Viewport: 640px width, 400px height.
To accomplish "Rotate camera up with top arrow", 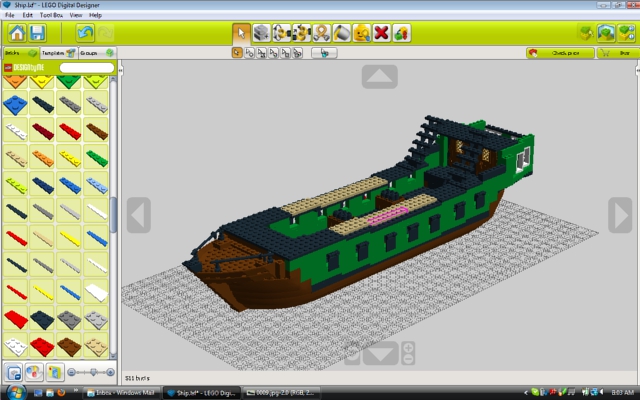I will 380,76.
